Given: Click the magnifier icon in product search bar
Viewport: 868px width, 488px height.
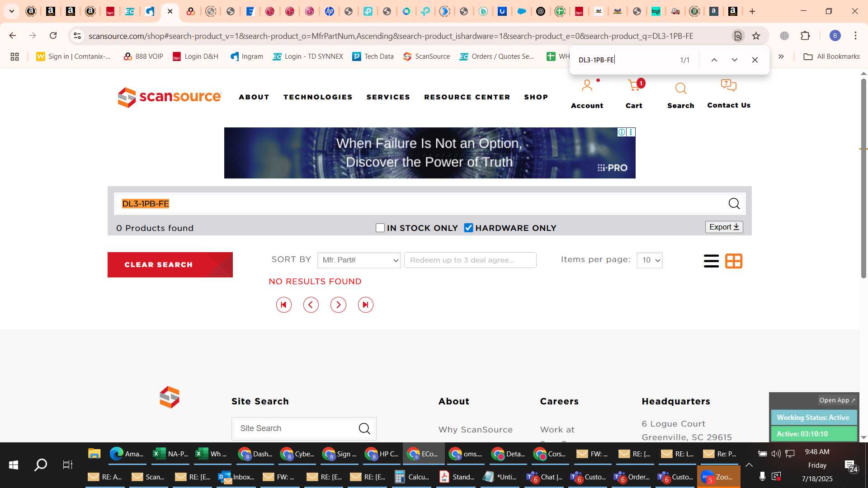Looking at the screenshot, I should 734,204.
